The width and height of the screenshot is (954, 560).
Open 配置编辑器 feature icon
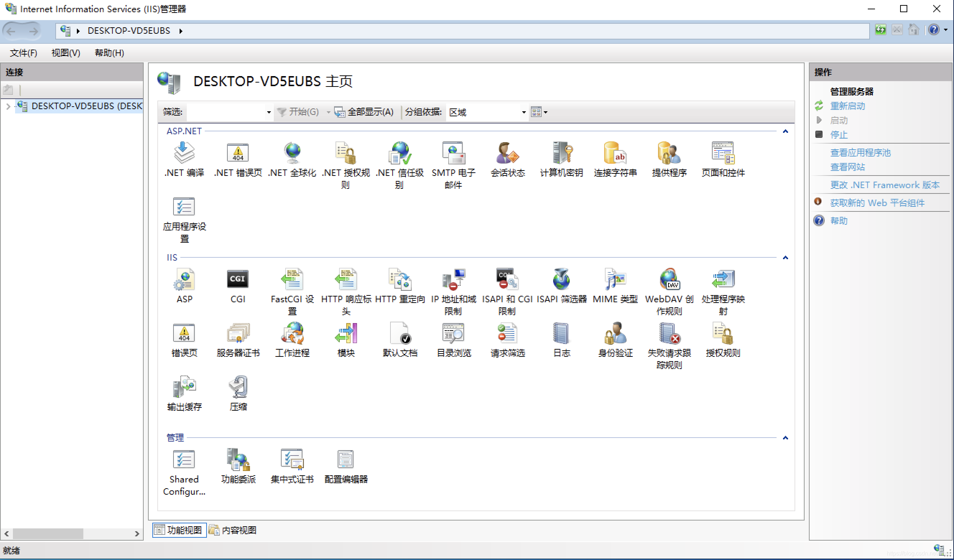click(x=346, y=459)
